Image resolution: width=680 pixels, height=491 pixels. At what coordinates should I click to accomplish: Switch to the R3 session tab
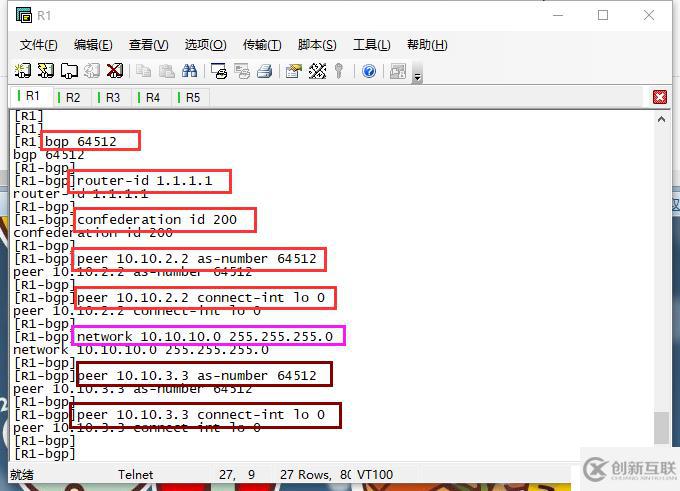(111, 98)
